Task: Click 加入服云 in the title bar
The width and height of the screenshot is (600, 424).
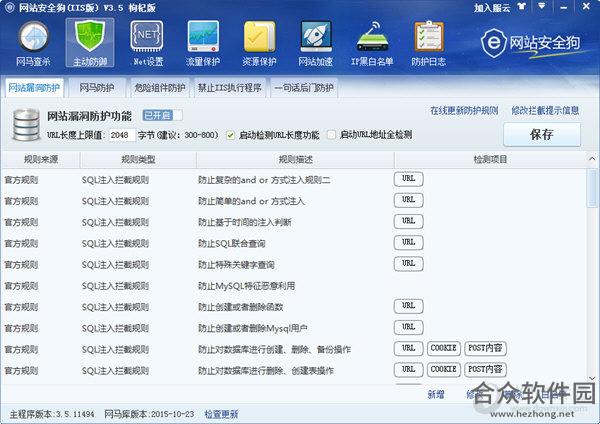Action: point(492,8)
